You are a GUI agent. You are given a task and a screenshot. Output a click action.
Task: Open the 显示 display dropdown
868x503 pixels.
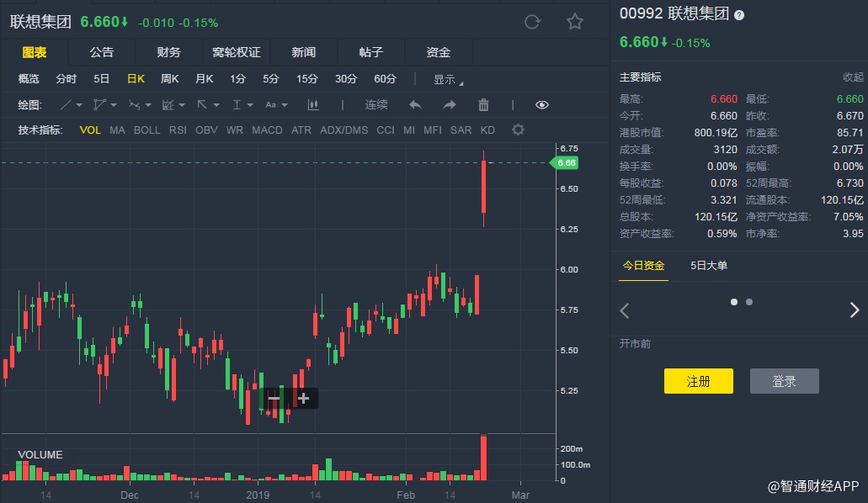[x=448, y=80]
